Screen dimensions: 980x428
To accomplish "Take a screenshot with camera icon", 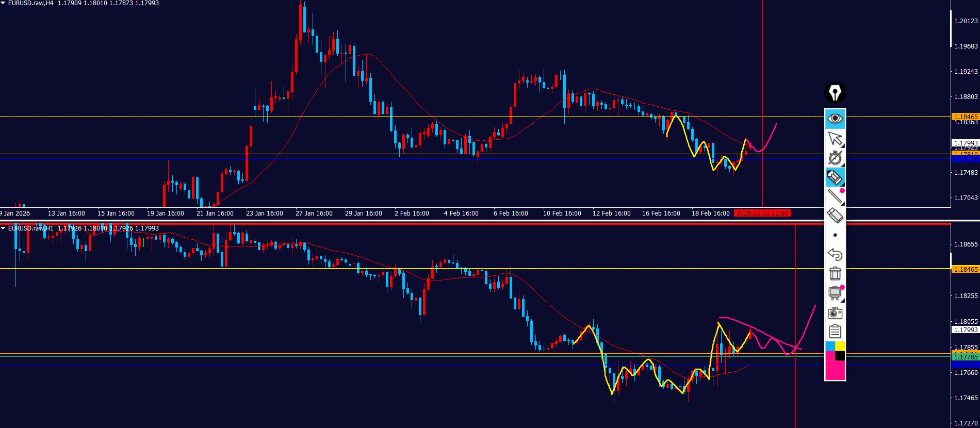I will point(835,312).
